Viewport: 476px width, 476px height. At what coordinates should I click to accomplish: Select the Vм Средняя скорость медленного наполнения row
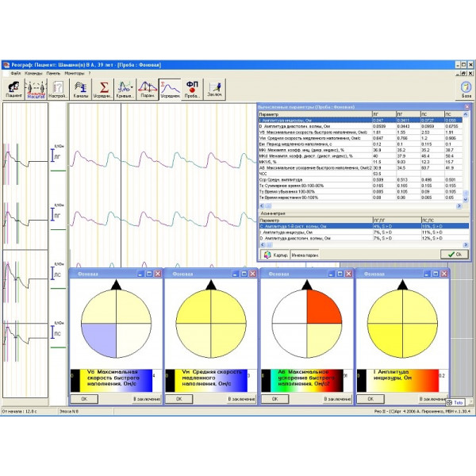pyautogui.click(x=360, y=138)
